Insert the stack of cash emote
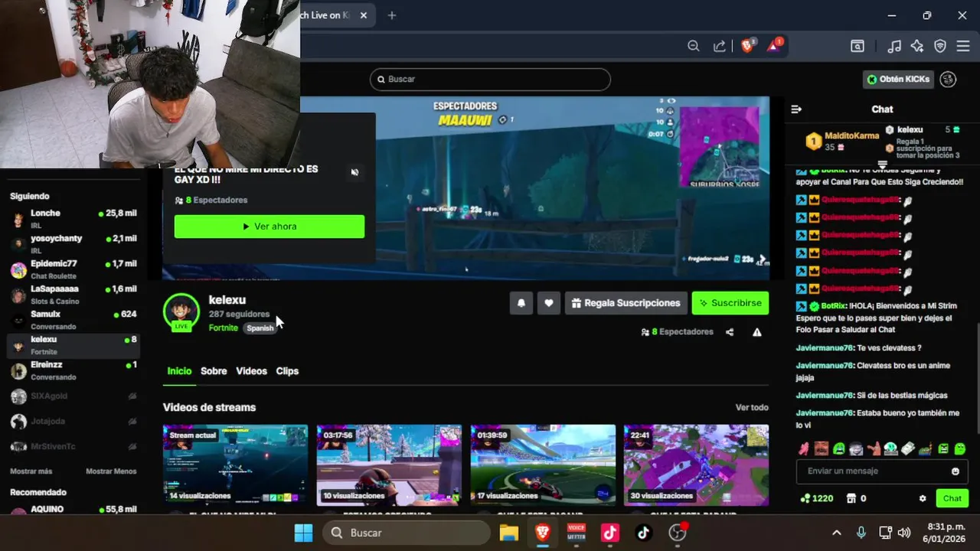980x551 pixels. [x=908, y=449]
